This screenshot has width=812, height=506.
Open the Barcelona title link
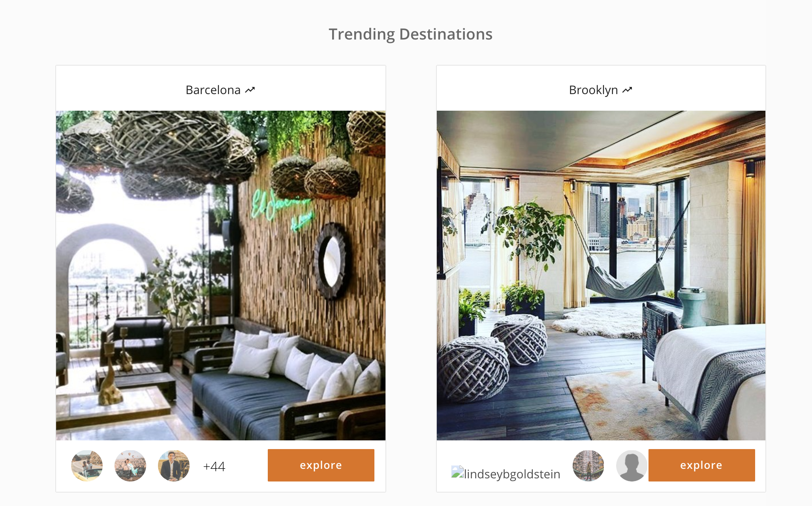tap(213, 90)
